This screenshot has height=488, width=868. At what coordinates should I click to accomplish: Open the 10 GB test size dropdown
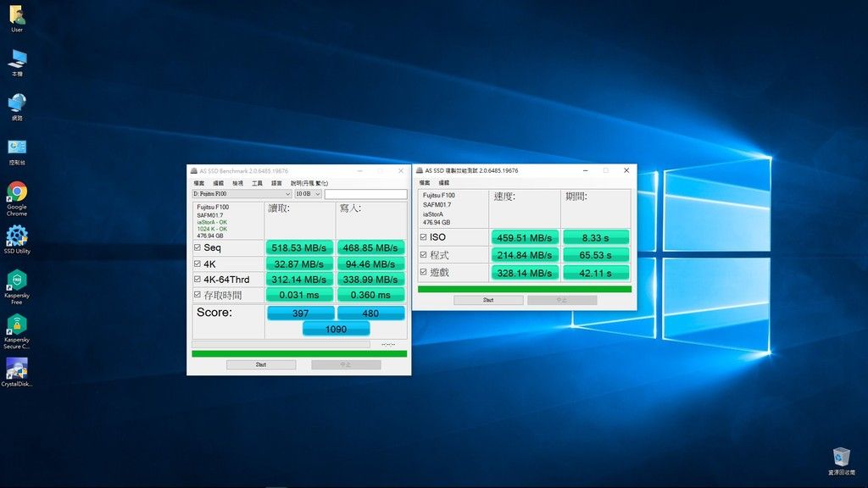pos(308,194)
